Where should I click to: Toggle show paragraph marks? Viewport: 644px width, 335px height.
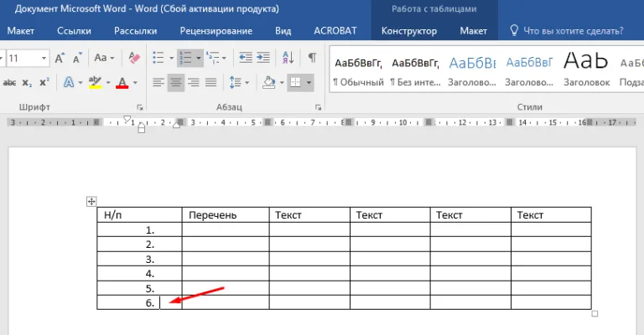(x=312, y=58)
